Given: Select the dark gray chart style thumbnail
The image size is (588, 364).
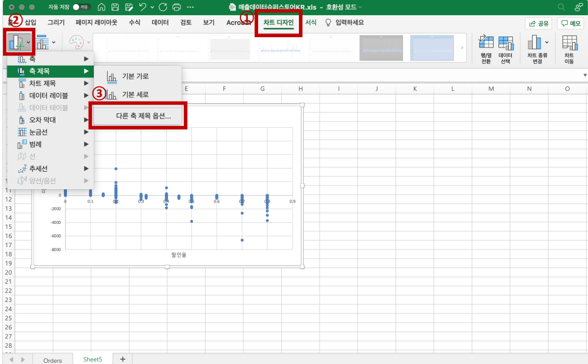Looking at the screenshot, I should click(381, 48).
